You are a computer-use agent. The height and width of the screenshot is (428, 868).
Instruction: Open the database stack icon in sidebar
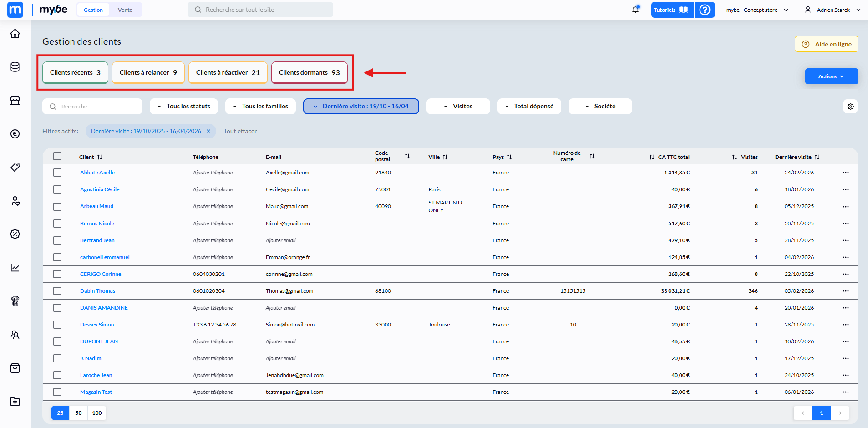(15, 67)
